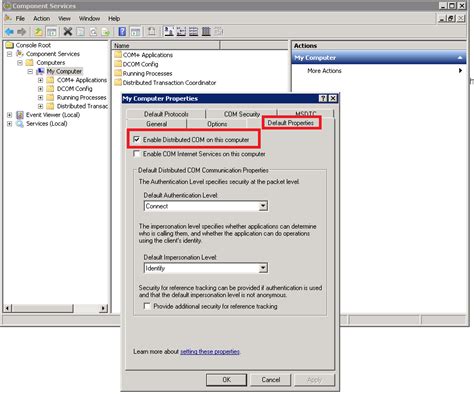Expand the DCOM Config tree node
The height and width of the screenshot is (394, 474).
click(x=40, y=89)
